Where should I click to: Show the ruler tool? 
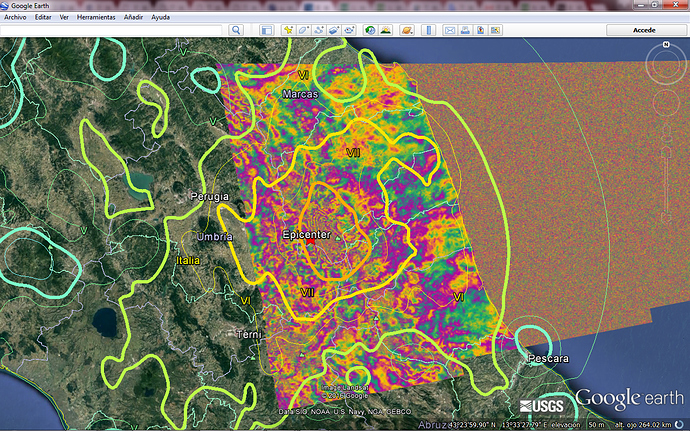tap(428, 30)
